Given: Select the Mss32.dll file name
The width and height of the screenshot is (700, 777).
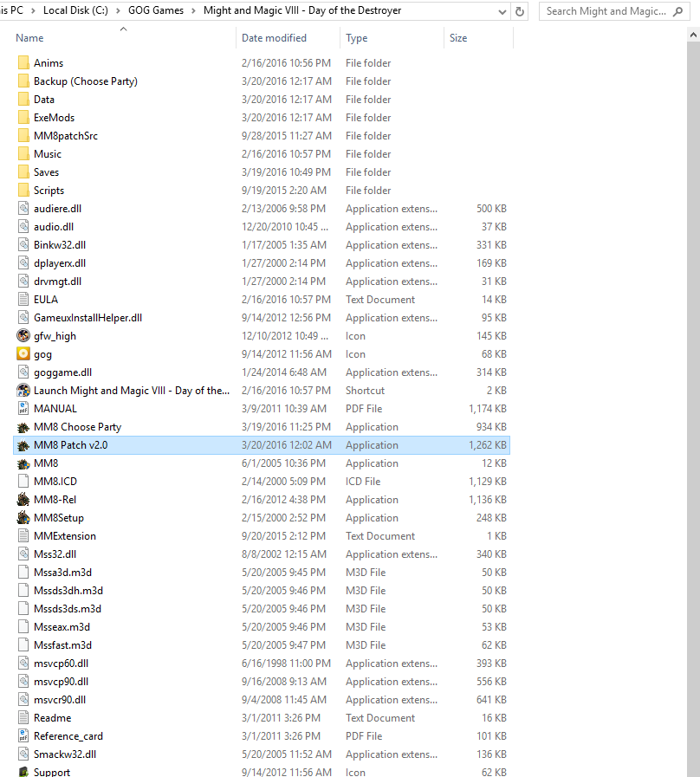Looking at the screenshot, I should [x=55, y=554].
